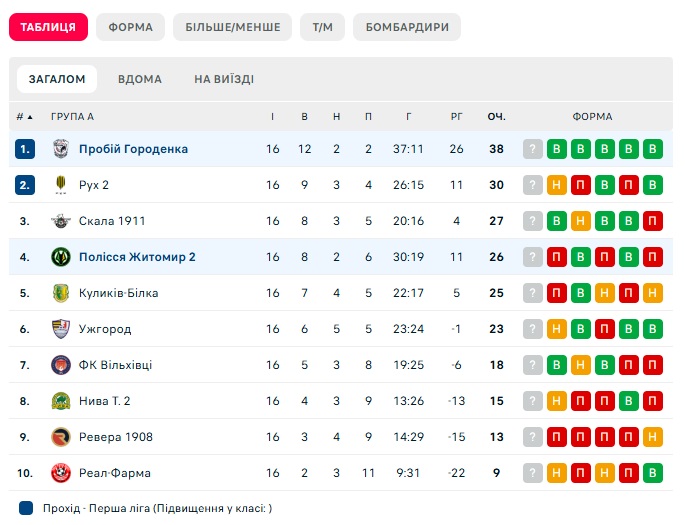Open Пробій Городенка team link
The image size is (685, 525).
[133, 149]
